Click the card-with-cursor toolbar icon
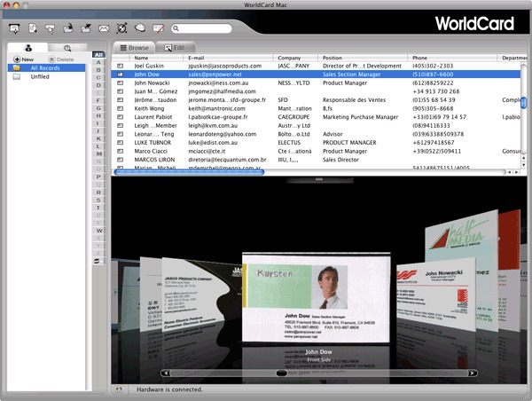This screenshot has height=401, width=532. [x=51, y=29]
